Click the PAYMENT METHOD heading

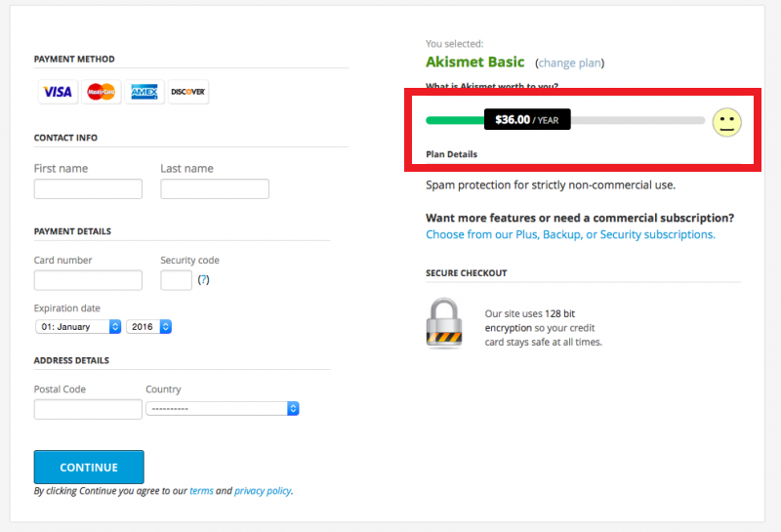[x=74, y=60]
